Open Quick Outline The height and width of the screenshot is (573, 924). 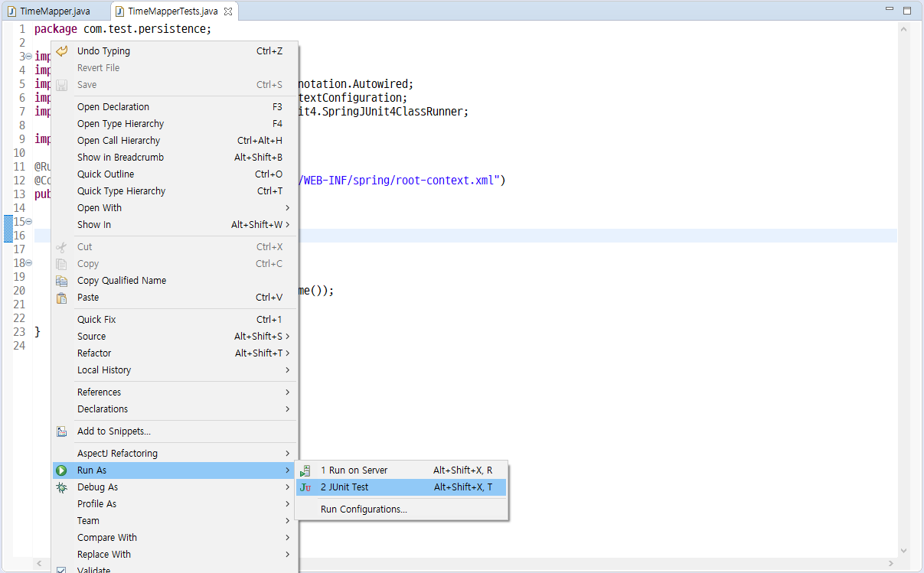[175, 174]
